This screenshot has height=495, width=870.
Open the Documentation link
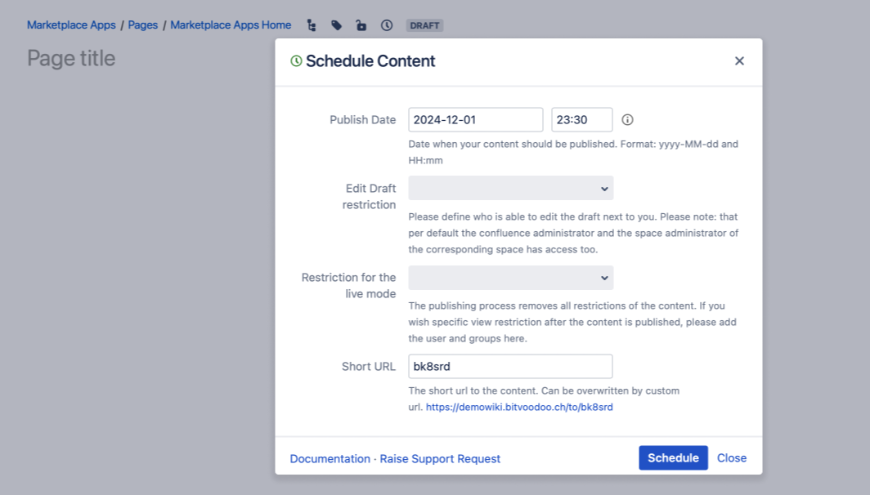330,459
